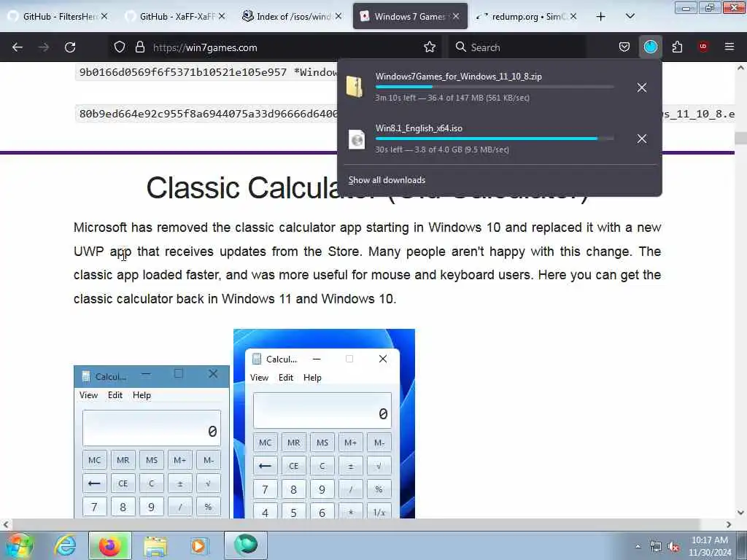Click the Classic Calculator heading
The height and width of the screenshot is (560, 747).
tap(368, 187)
